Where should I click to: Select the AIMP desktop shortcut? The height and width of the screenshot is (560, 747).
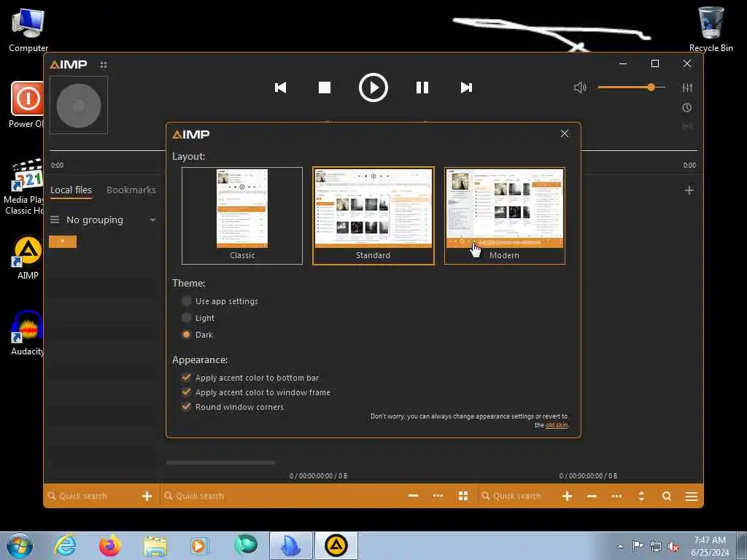point(28,257)
